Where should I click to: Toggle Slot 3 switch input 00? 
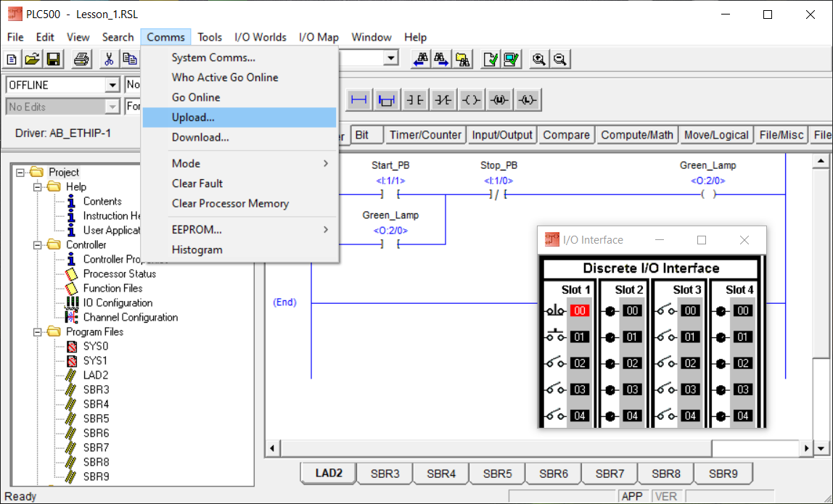[667, 310]
